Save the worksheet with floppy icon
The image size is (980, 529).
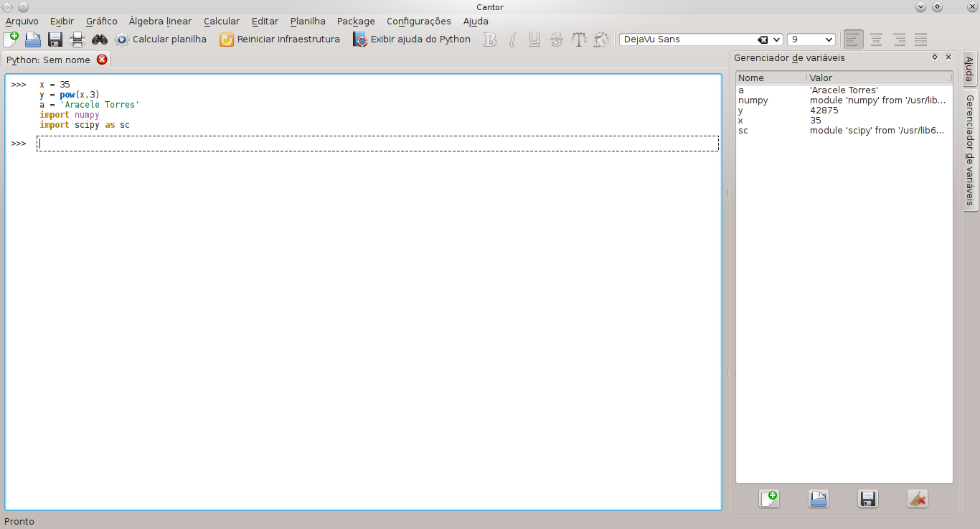[x=55, y=39]
